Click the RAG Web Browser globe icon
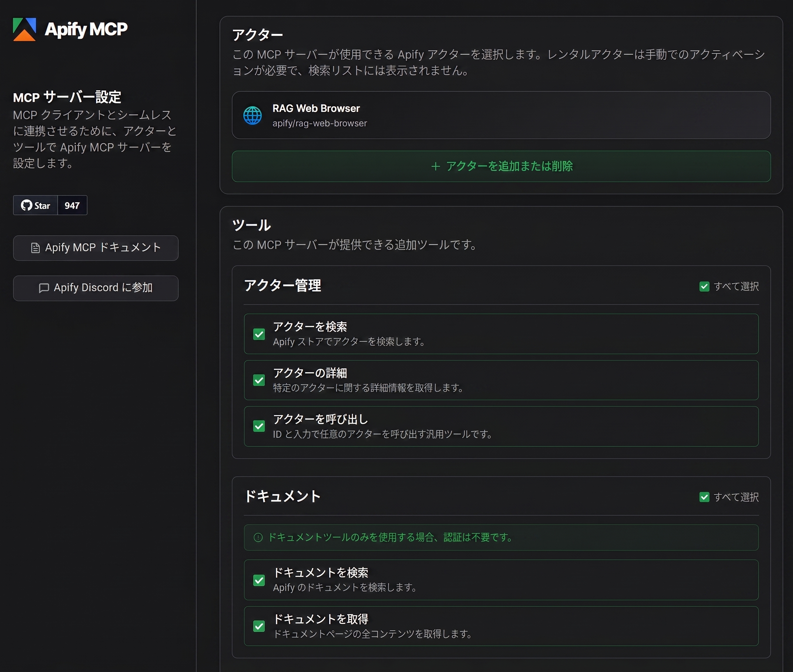The height and width of the screenshot is (672, 793). pyautogui.click(x=252, y=115)
